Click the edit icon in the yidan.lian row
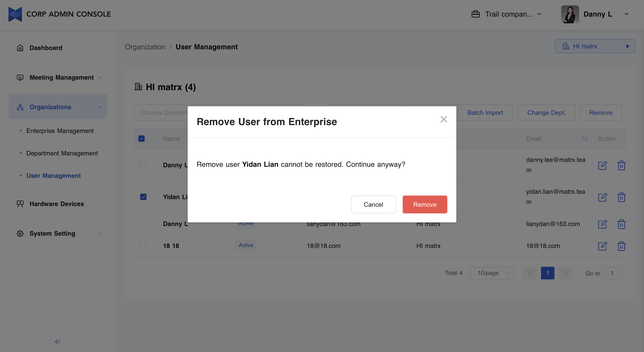Viewport: 644px width, 352px height. click(x=602, y=197)
